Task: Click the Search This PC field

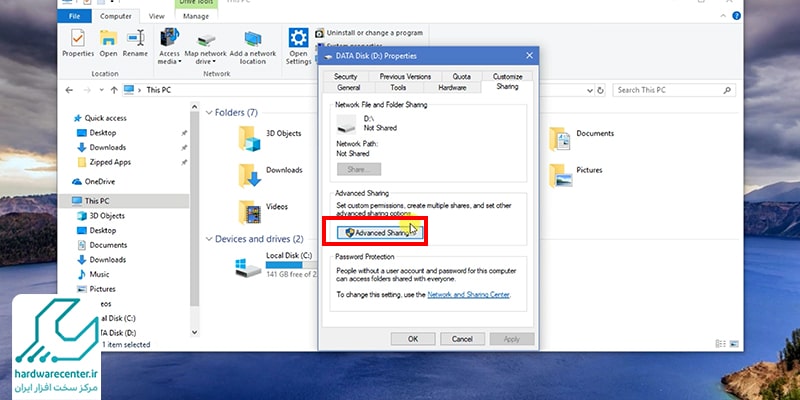Action: pyautogui.click(x=673, y=90)
